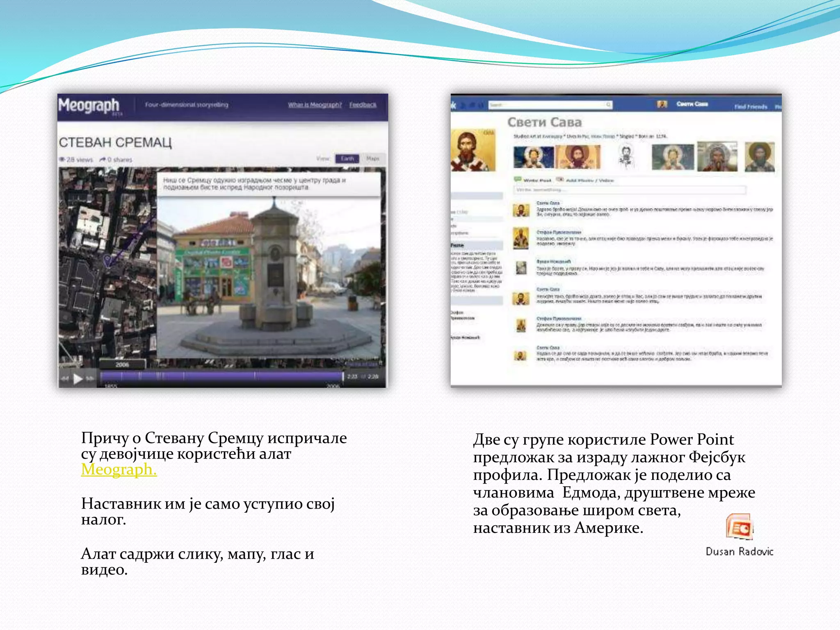Viewport: 840px width, 630px height.
Task: Click the purple Meograph timeline progress bar
Action: coord(221,376)
